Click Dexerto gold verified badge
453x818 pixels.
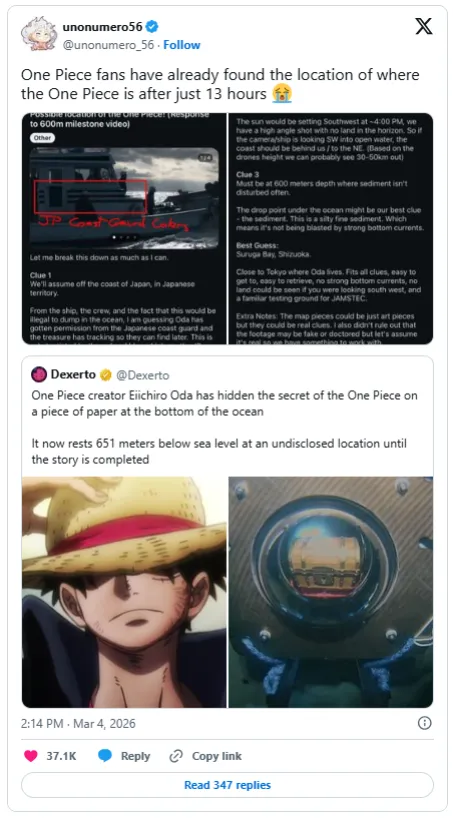click(105, 375)
